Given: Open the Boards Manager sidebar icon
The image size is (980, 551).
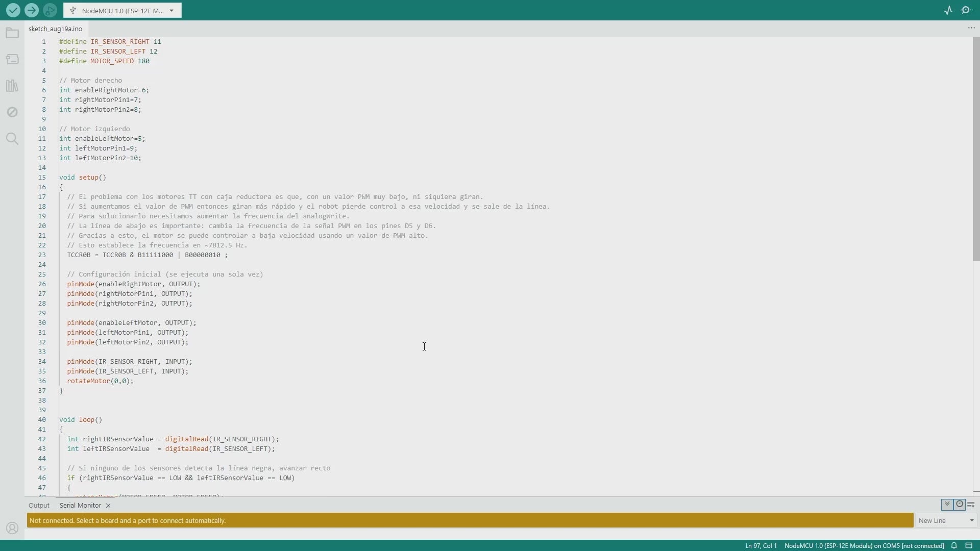Looking at the screenshot, I should point(12,59).
